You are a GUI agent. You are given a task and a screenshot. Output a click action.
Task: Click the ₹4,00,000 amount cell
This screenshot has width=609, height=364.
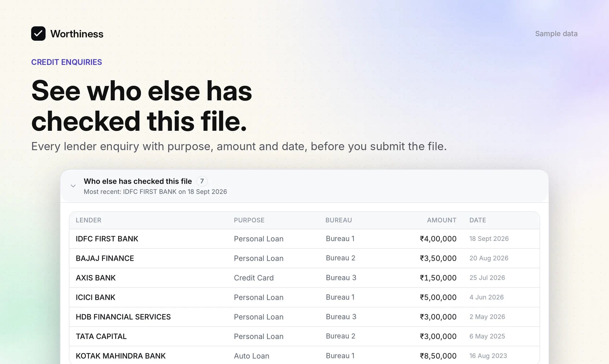(438, 239)
